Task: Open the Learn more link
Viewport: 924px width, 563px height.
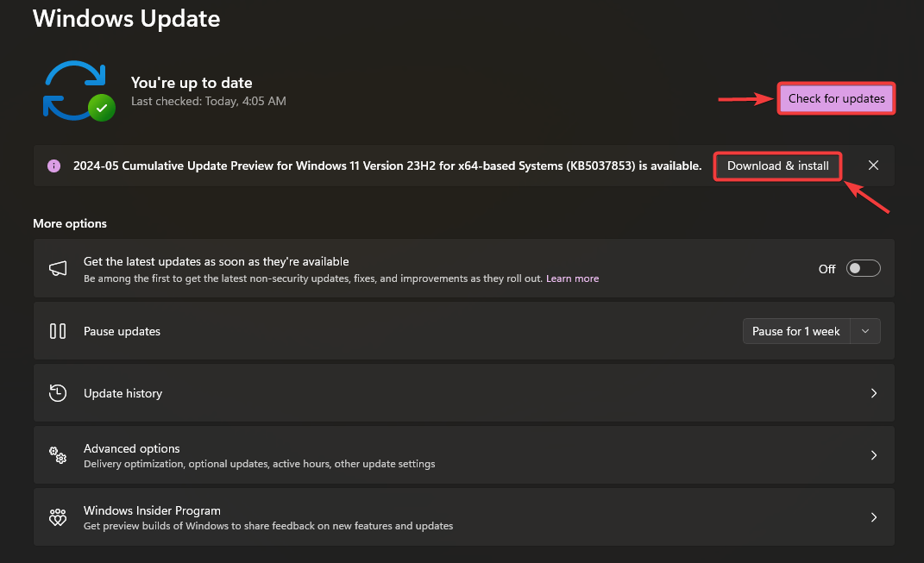Action: (x=572, y=278)
